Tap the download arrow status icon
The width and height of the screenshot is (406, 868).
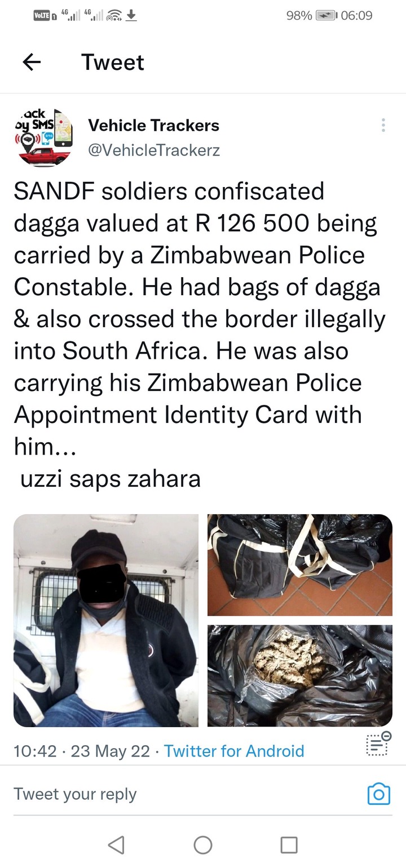(131, 16)
